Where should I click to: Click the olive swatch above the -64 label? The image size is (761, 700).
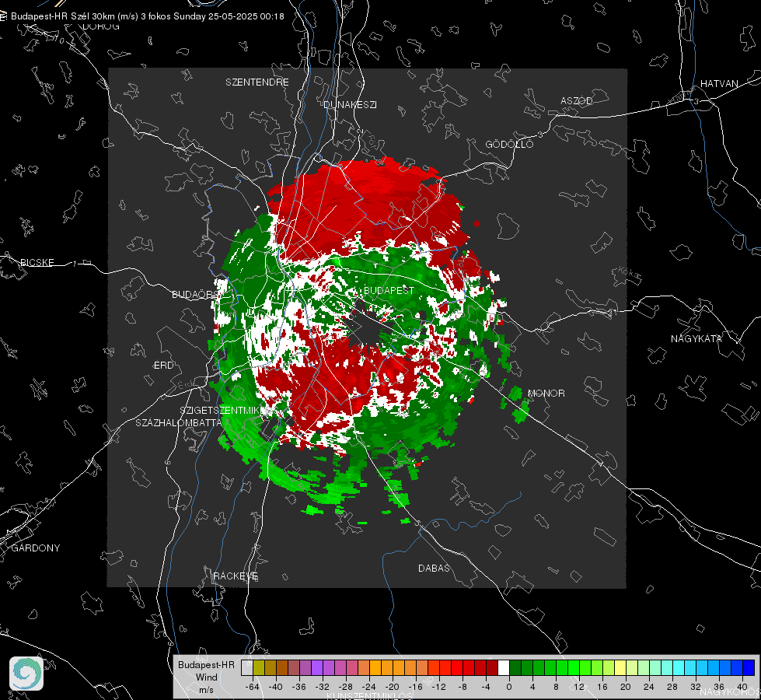tap(259, 667)
